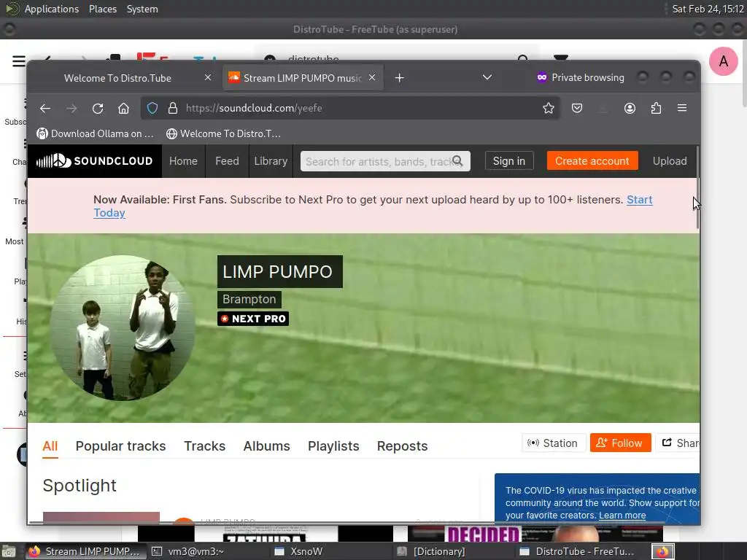The width and height of the screenshot is (747, 560).
Task: Click the clock Sat Feb 24 15:12
Action: (708, 9)
